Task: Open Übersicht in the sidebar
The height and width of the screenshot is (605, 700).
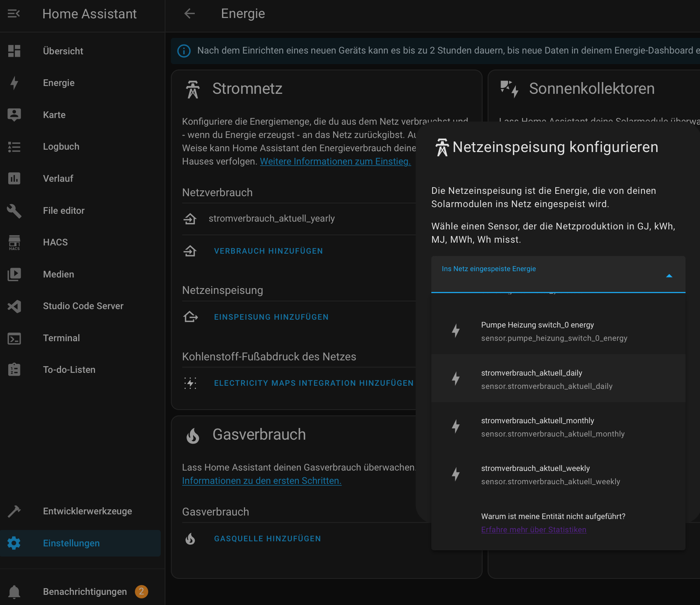Action: (x=63, y=51)
